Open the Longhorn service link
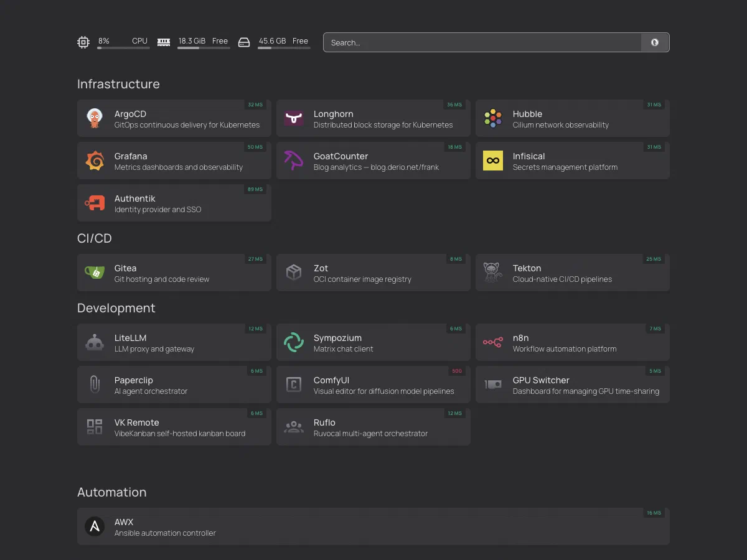This screenshot has width=747, height=560. point(374,118)
